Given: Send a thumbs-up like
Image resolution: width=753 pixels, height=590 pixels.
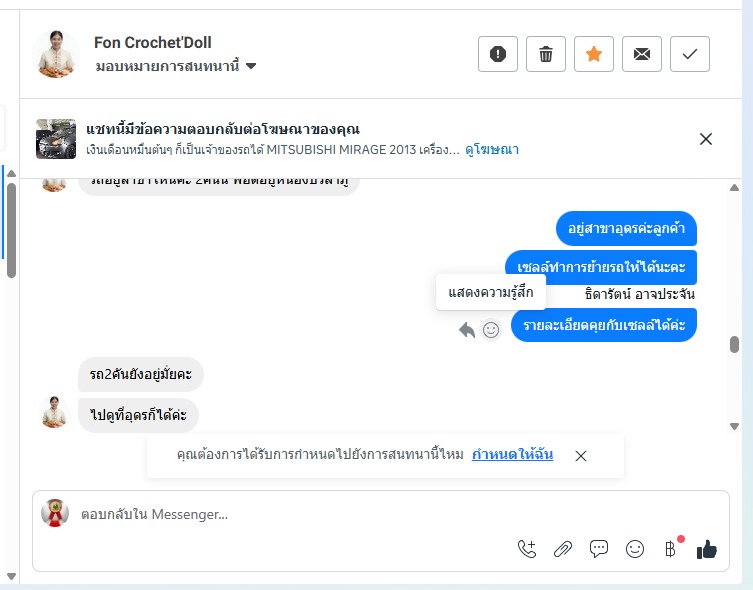Looking at the screenshot, I should click(x=707, y=549).
